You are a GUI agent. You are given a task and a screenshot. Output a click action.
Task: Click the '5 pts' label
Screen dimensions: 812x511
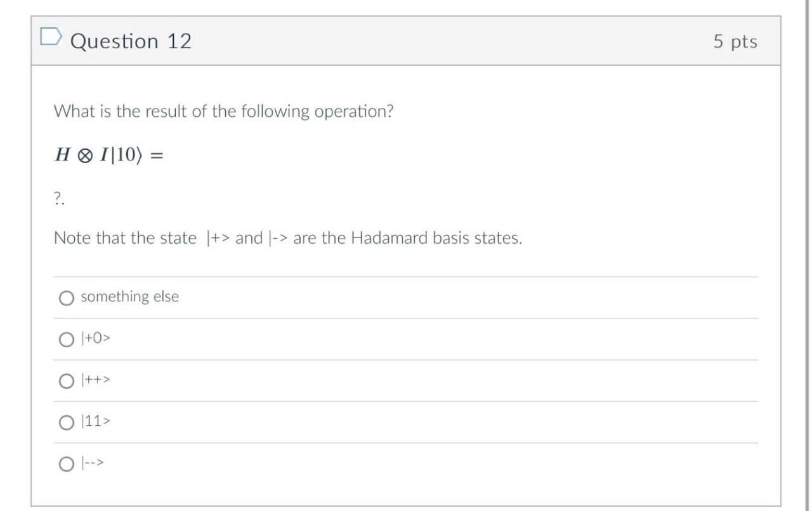pos(735,41)
